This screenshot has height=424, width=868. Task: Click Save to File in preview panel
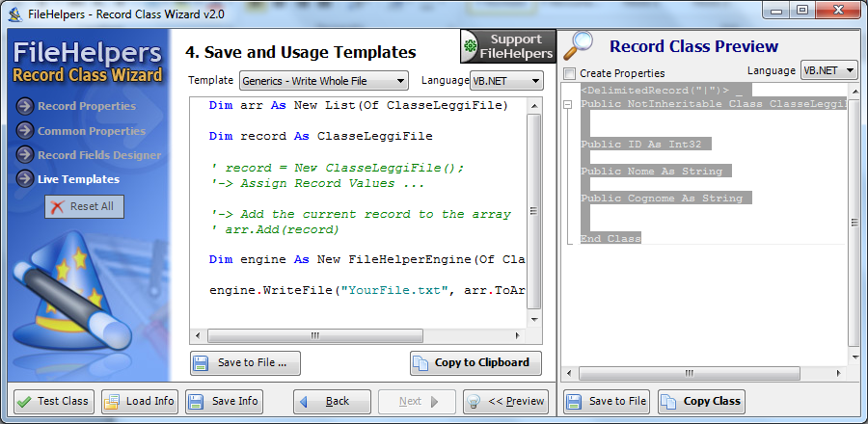pos(609,401)
